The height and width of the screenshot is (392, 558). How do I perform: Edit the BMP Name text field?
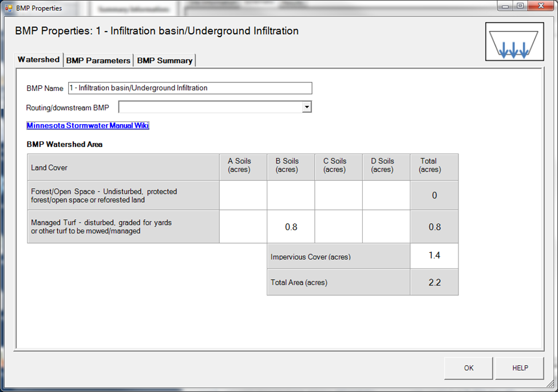coord(189,88)
